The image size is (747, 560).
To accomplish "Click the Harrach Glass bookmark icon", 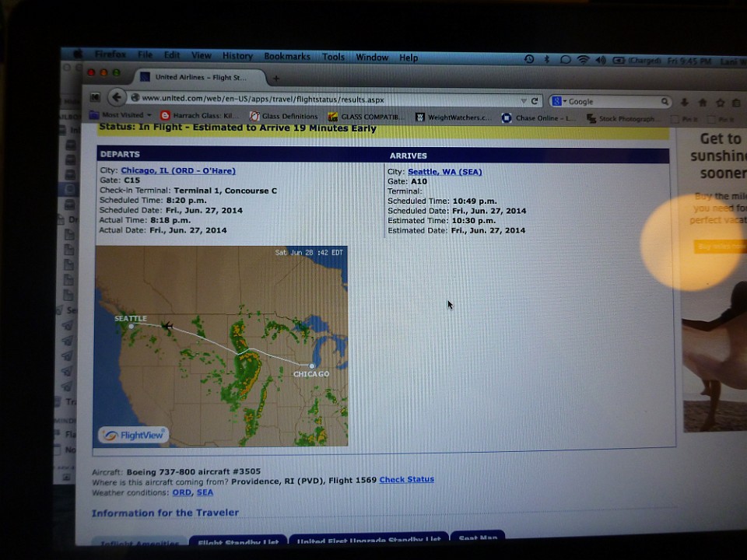I will coord(165,115).
